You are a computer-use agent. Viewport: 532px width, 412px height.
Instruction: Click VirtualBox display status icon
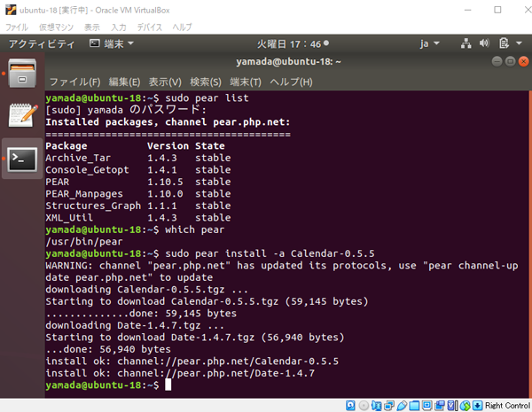coord(426,405)
